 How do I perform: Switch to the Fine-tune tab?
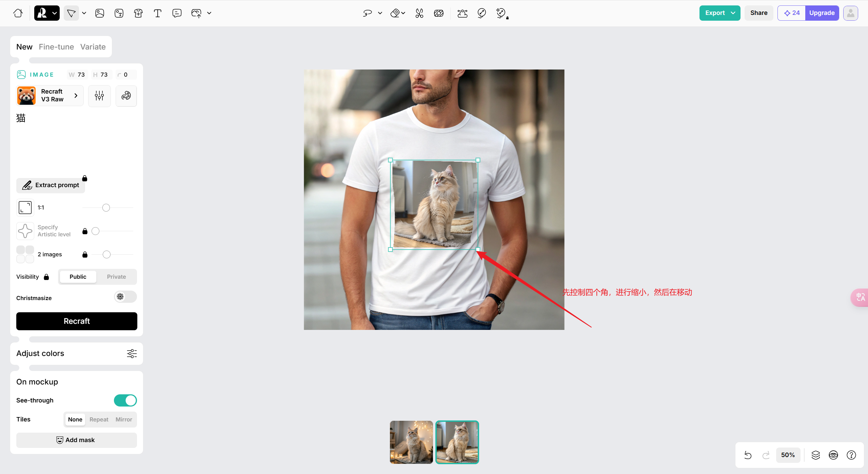point(56,47)
